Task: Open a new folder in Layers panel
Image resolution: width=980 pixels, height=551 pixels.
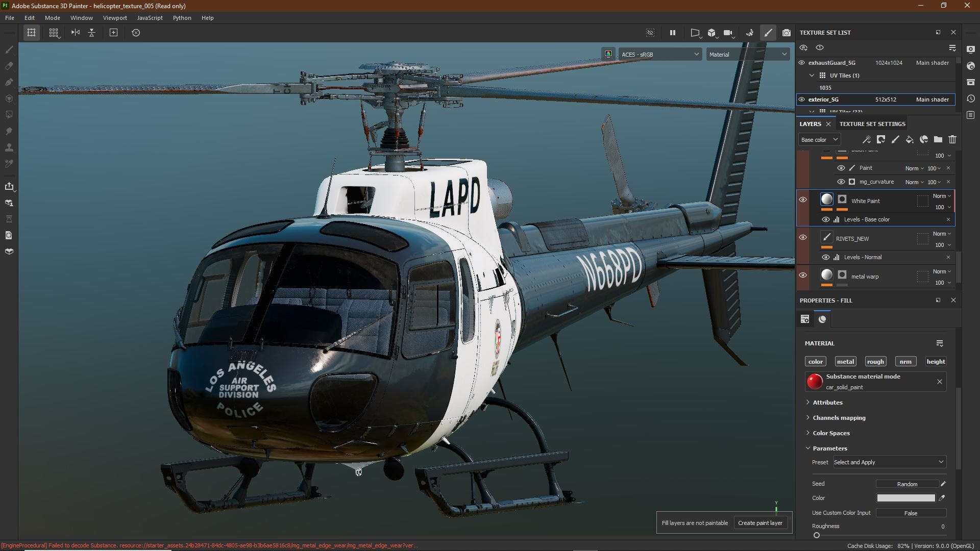Action: [x=938, y=139]
